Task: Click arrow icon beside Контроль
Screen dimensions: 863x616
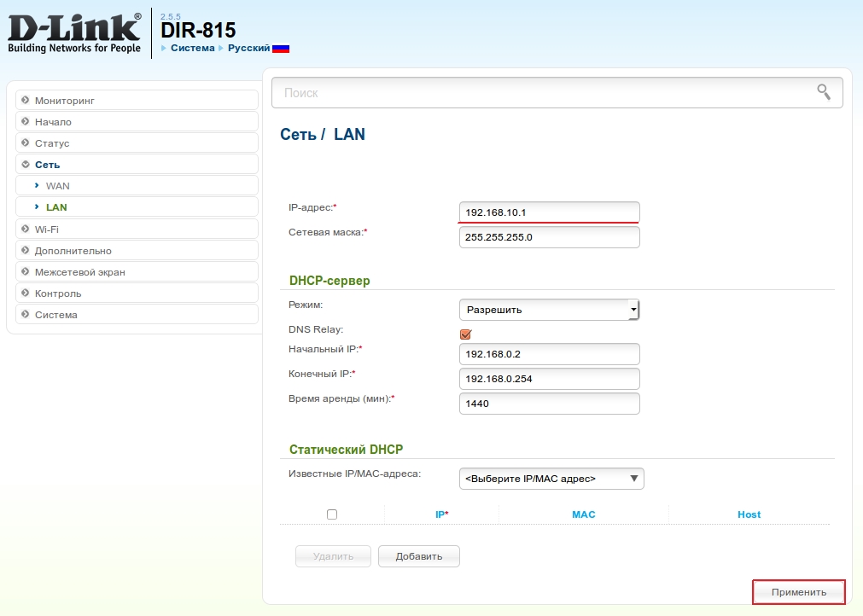Action: [26, 293]
